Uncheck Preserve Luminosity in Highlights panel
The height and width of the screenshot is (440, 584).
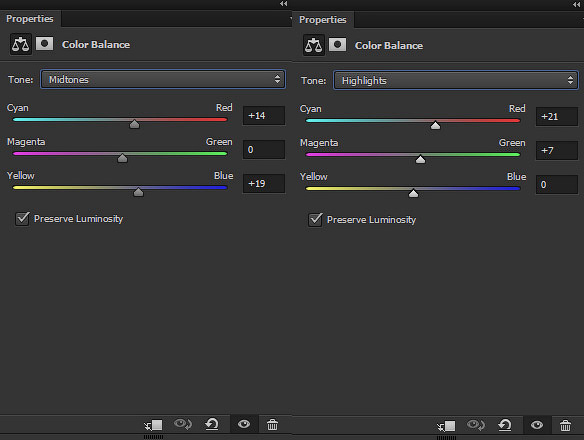click(x=315, y=220)
